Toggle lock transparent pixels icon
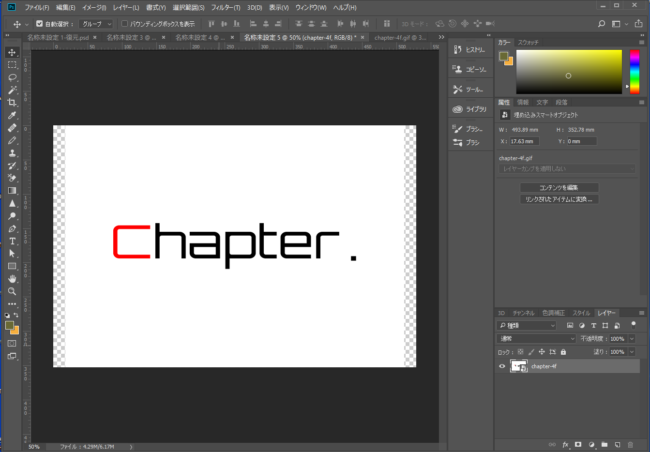 [x=521, y=352]
